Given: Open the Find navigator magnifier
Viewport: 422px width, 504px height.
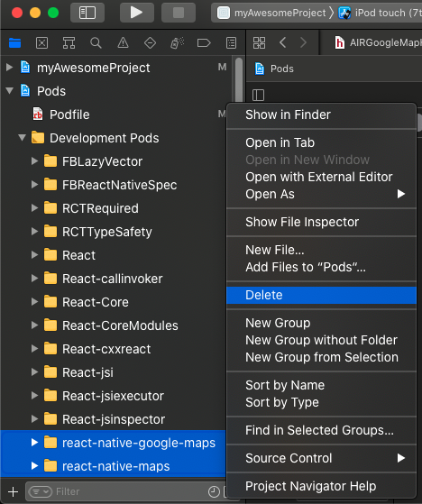Looking at the screenshot, I should (x=96, y=42).
